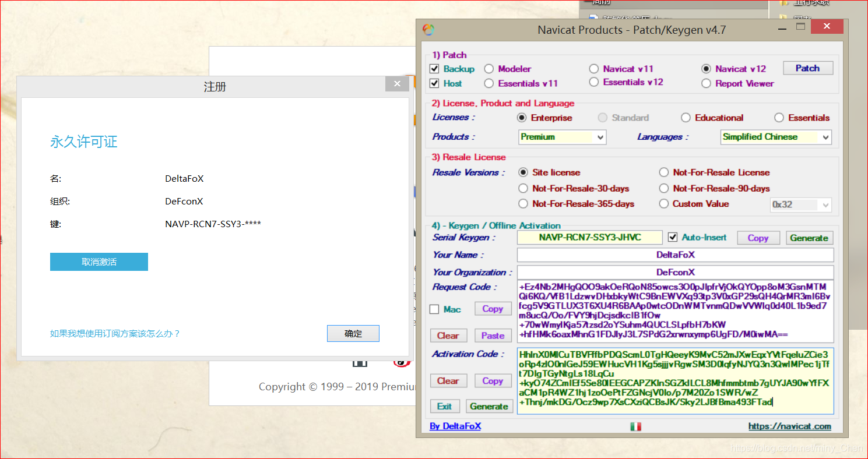Screen dimensions: 868x459
Task: Select the Modeler radio button
Action: [x=489, y=69]
